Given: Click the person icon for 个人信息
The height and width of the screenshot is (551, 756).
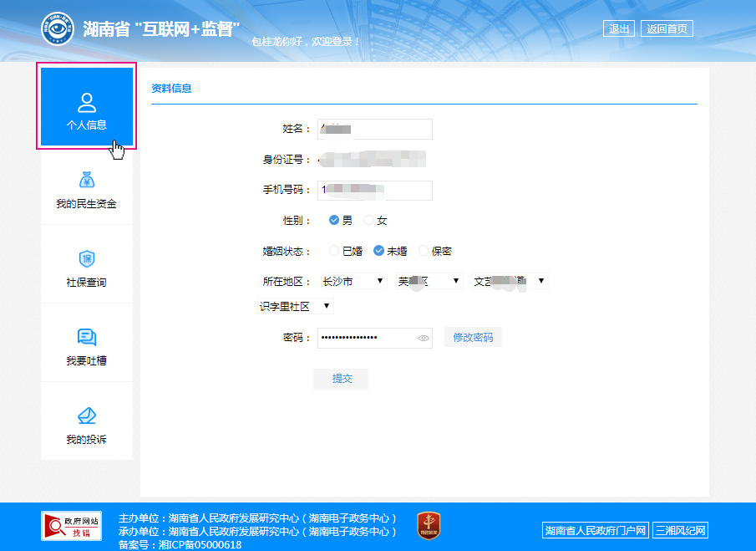Looking at the screenshot, I should (x=87, y=103).
